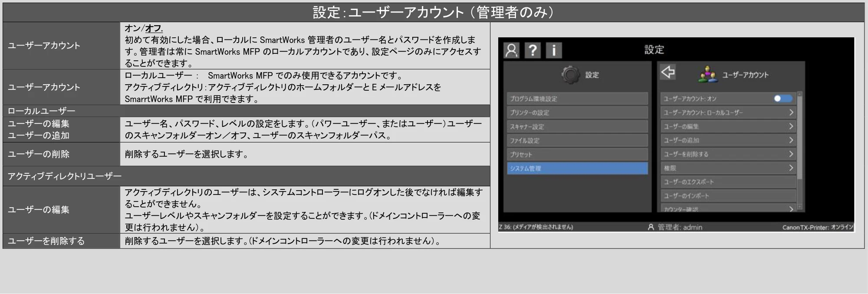Click the ユーザーの削除 table cell
This screenshot has height=294, width=868.
61,154
